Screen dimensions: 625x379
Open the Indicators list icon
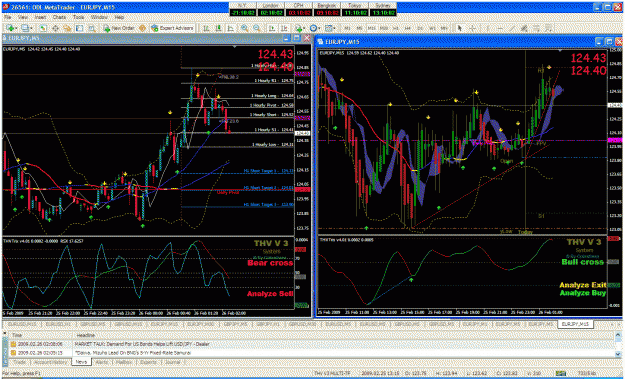point(299,28)
